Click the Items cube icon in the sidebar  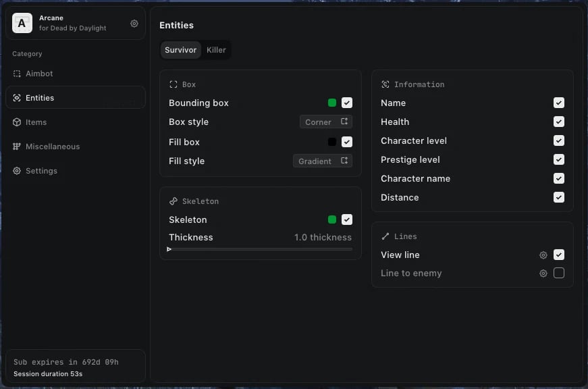click(x=17, y=122)
